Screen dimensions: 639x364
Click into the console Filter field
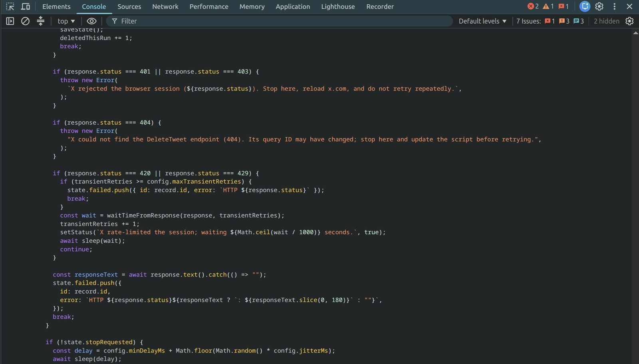(x=280, y=21)
